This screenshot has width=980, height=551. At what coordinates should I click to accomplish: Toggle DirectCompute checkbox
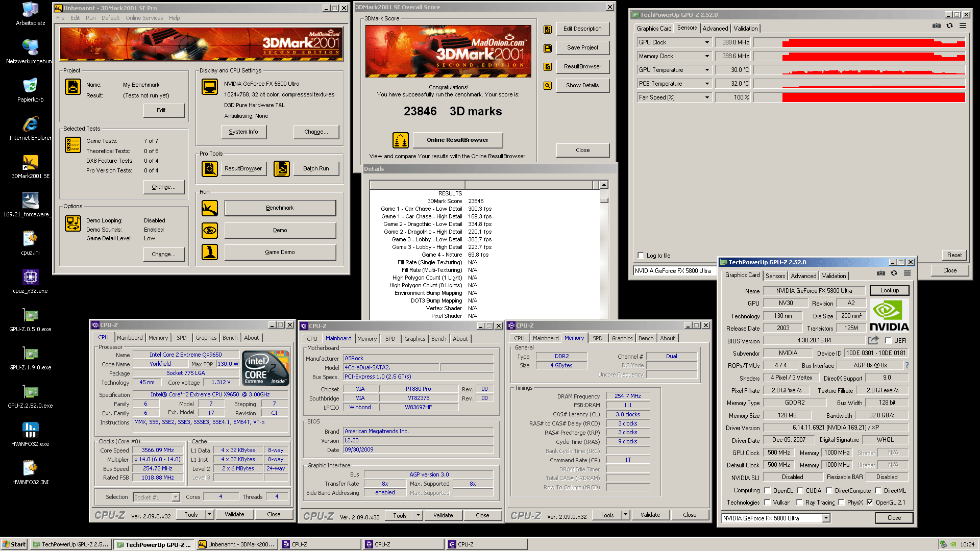[x=829, y=490]
